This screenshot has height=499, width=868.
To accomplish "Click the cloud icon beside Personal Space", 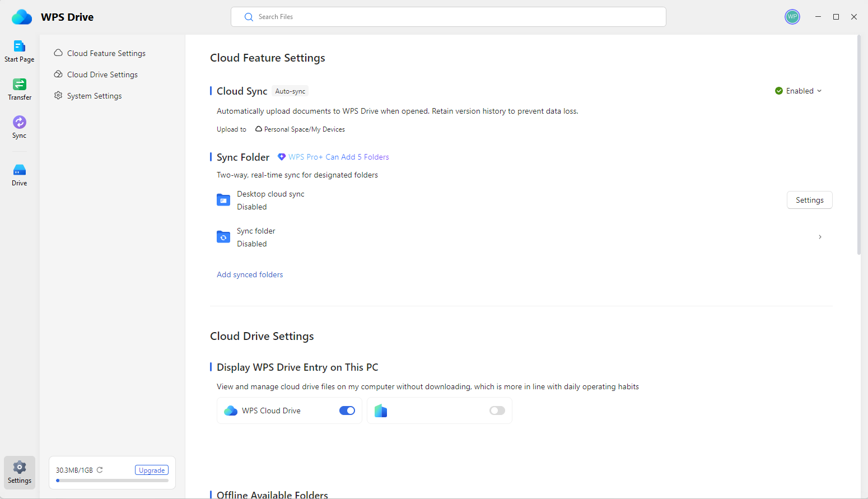I will coord(259,129).
